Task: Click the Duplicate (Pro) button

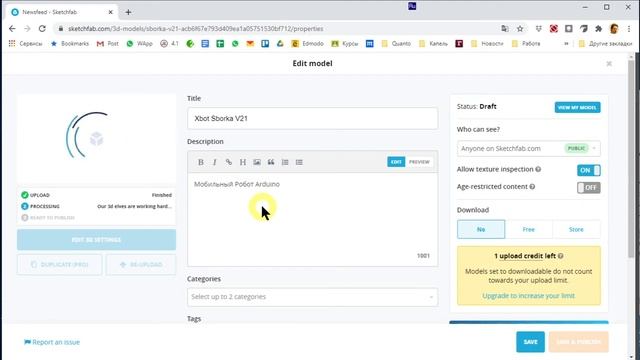Action: pos(60,264)
